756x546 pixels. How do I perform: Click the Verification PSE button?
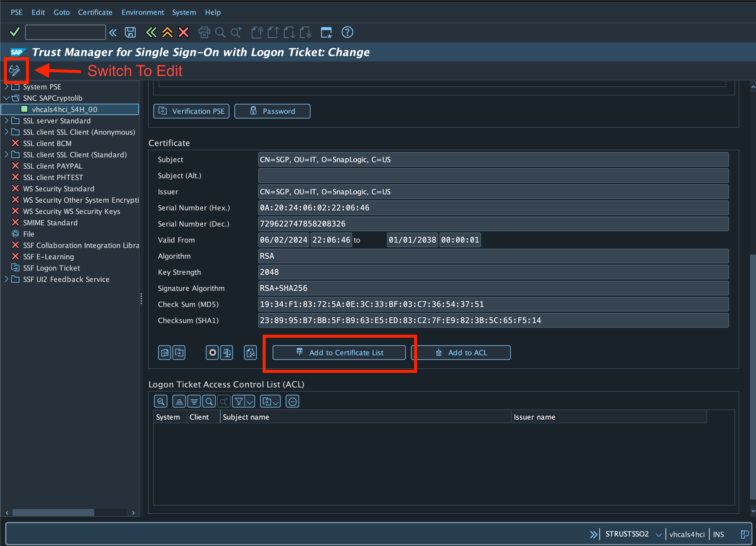[191, 111]
